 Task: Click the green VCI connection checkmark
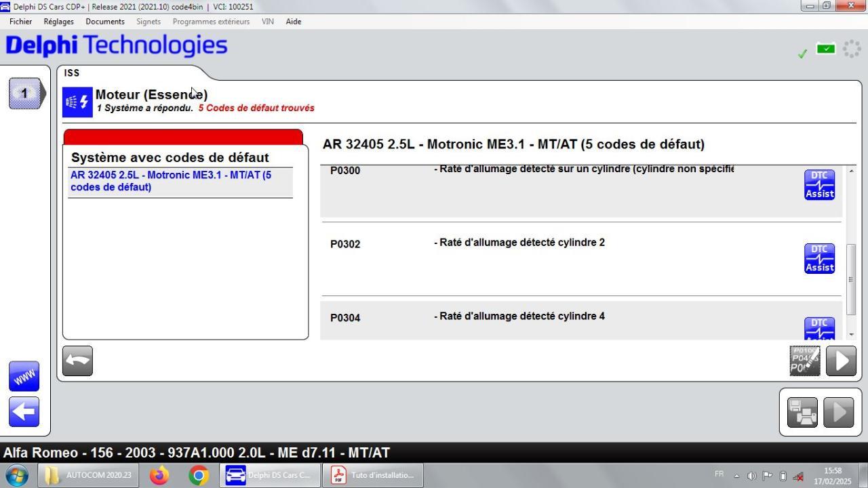[x=803, y=54]
